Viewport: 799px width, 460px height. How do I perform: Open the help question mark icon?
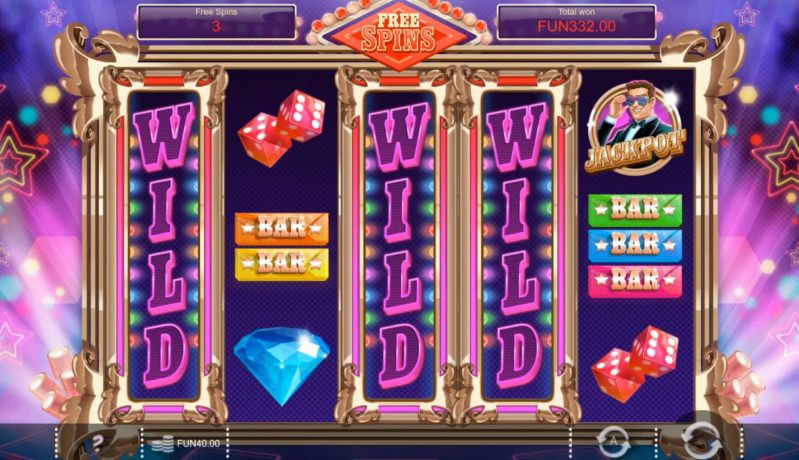[98, 443]
